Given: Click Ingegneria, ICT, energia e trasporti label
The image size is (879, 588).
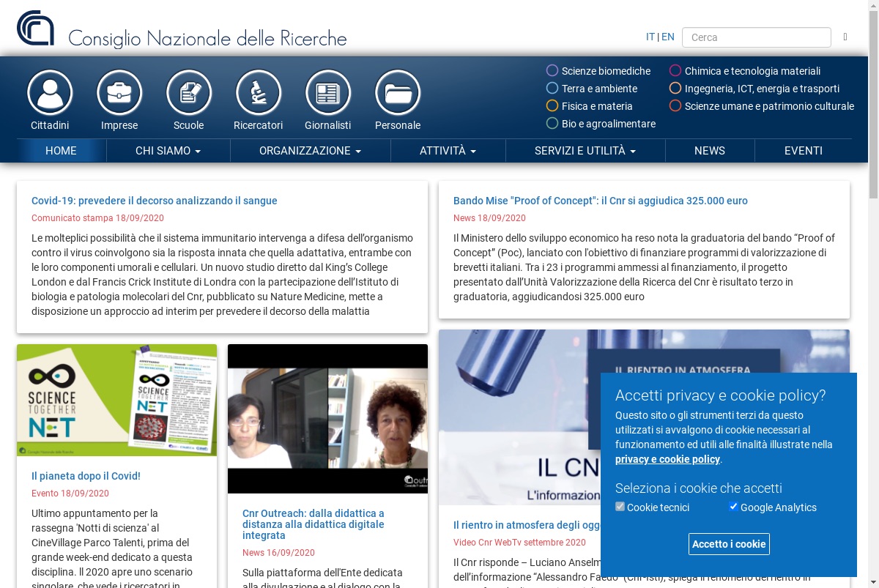Looking at the screenshot, I should 762,89.
